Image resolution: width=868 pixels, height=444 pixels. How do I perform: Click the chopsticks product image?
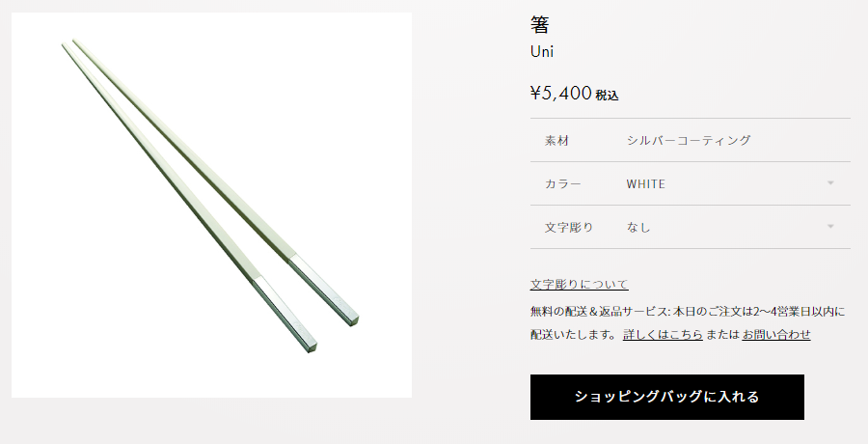(211, 205)
